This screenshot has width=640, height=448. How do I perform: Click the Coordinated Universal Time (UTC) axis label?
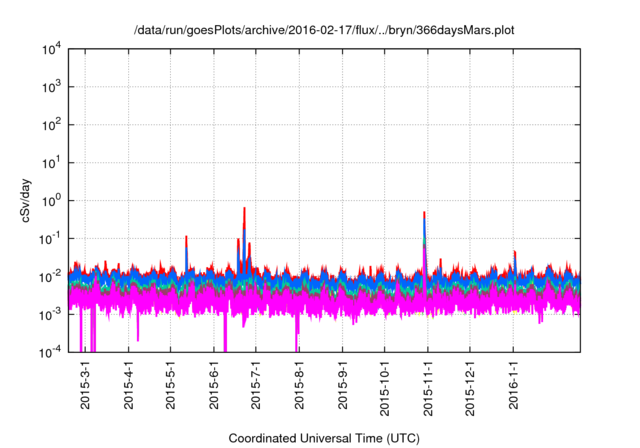click(325, 438)
